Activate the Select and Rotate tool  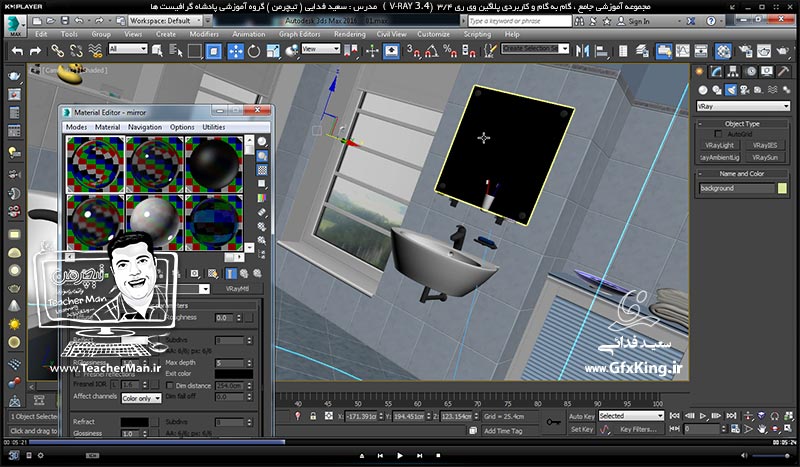(254, 51)
